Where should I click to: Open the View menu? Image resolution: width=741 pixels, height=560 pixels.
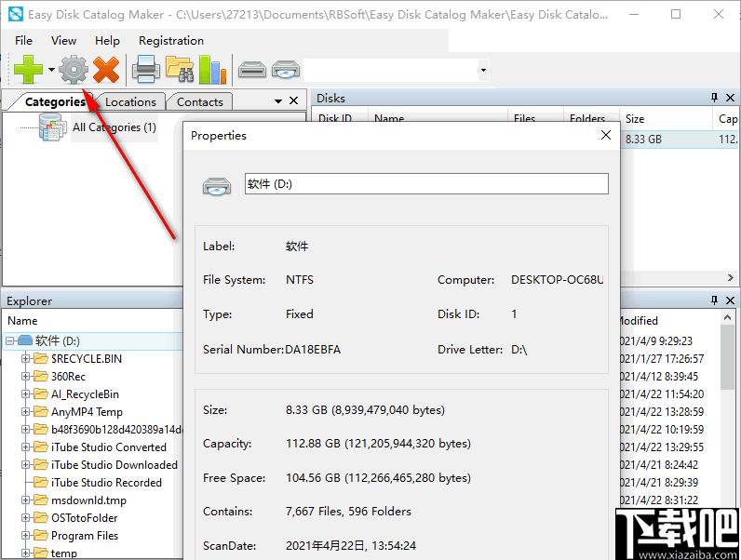tap(64, 41)
